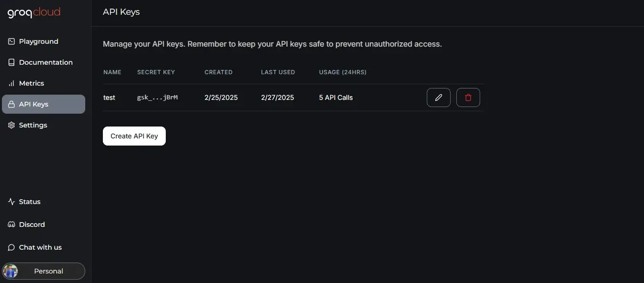
Task: Select the test key name
Action: 109,98
